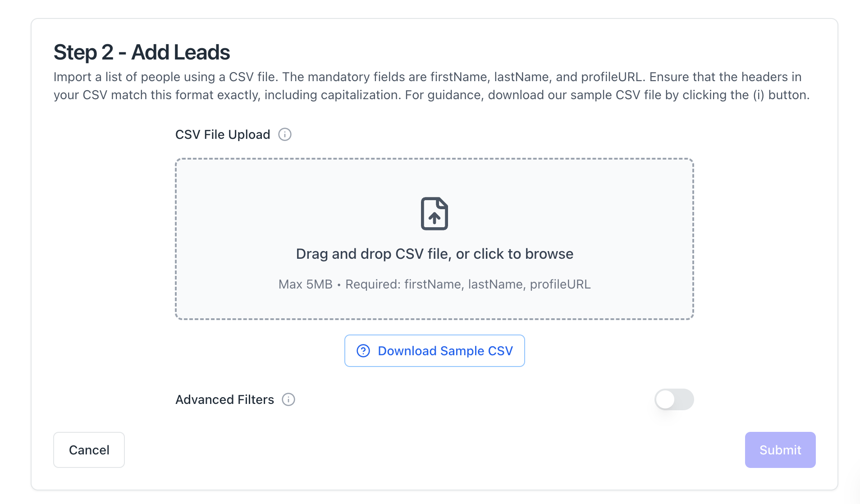The height and width of the screenshot is (504, 860).
Task: Click the file upload arrow icon
Action: pos(434,214)
